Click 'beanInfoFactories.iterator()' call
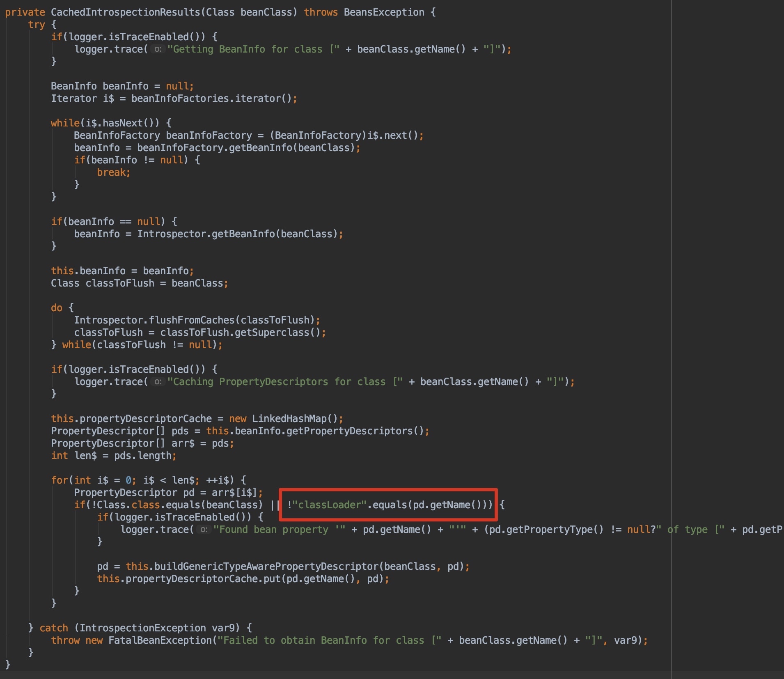Image resolution: width=784 pixels, height=679 pixels. pyautogui.click(x=211, y=99)
